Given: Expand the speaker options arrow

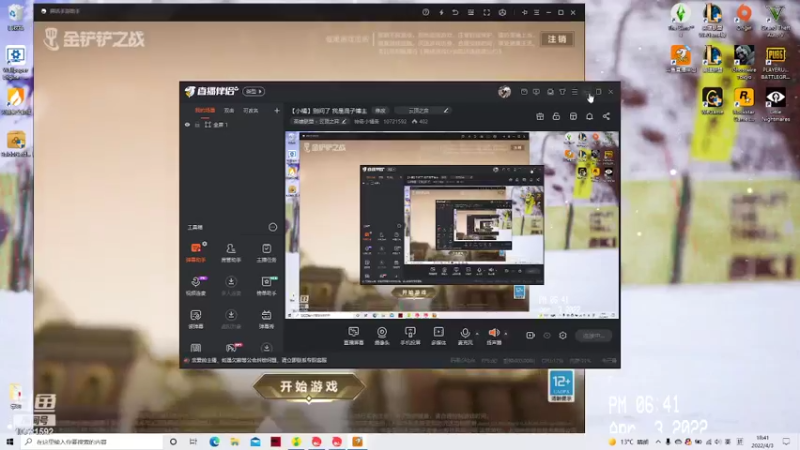Looking at the screenshot, I should pos(506,334).
